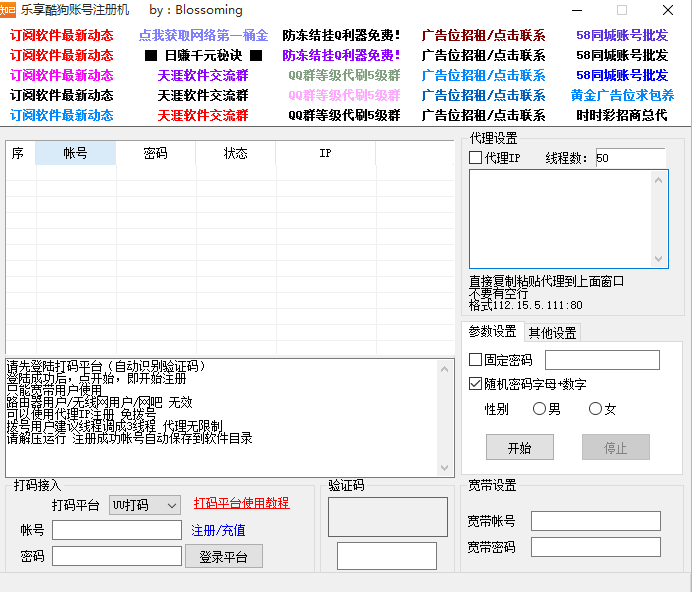
Task: Click the 宽带密码 input field
Action: 595,547
